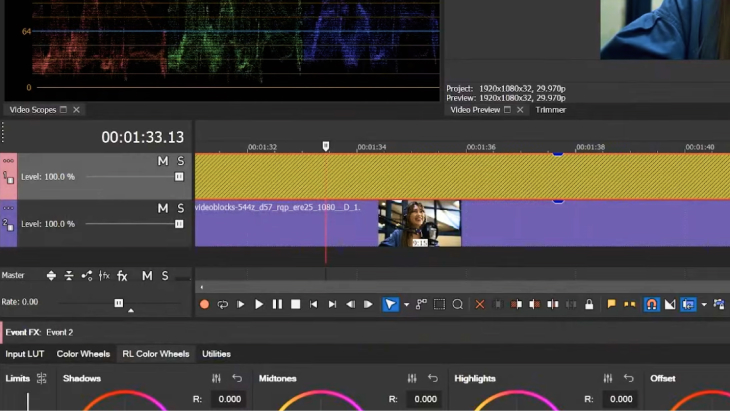Open track 1 more options menu

click(x=8, y=161)
